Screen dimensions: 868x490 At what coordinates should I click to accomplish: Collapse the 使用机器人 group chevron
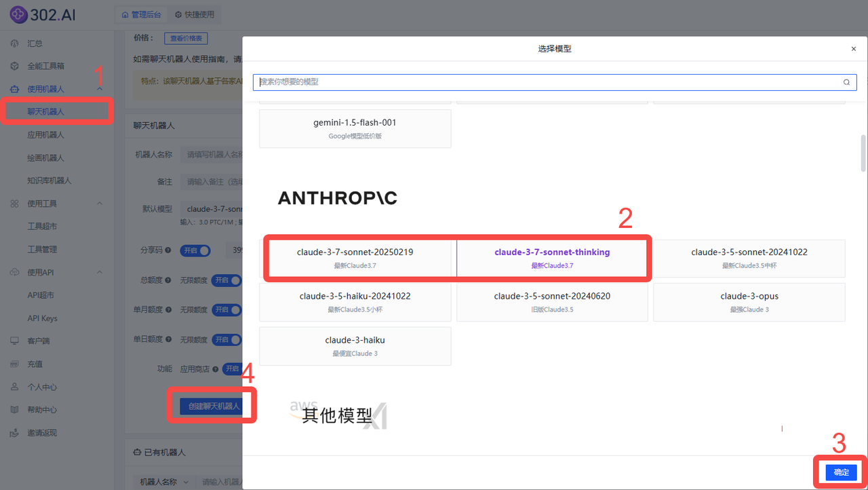click(100, 89)
